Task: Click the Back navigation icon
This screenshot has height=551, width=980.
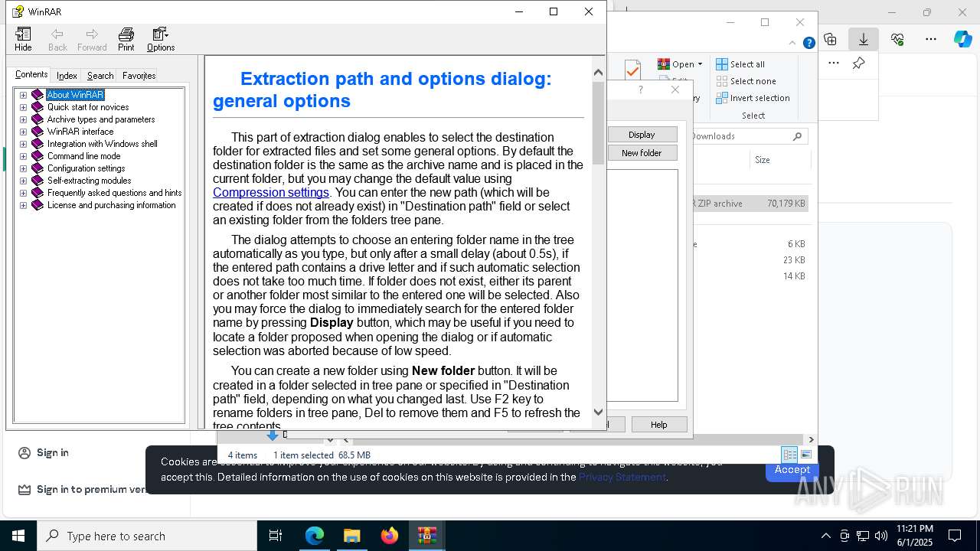Action: click(x=57, y=39)
